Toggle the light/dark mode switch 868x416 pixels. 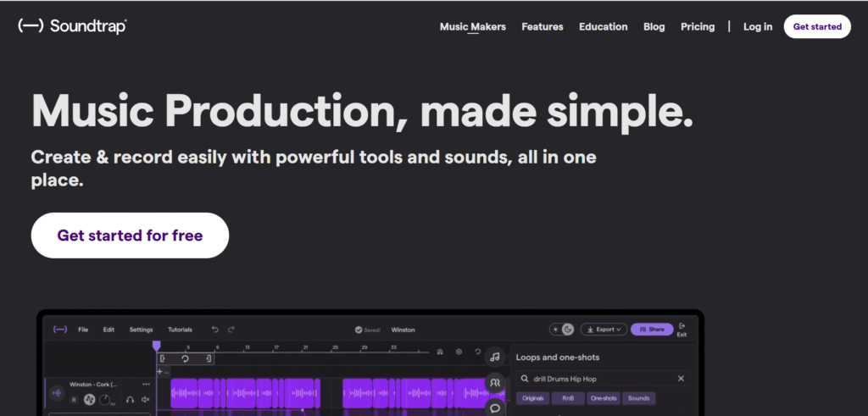click(562, 329)
